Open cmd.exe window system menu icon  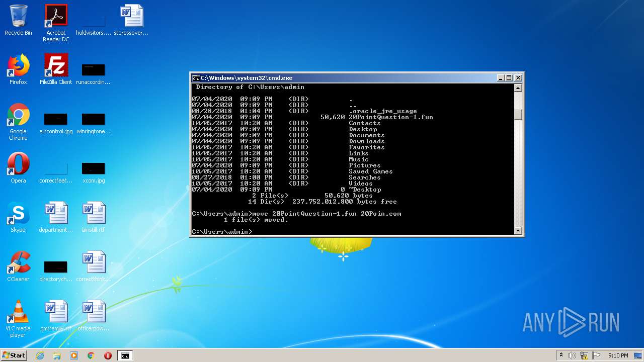pyautogui.click(x=196, y=78)
